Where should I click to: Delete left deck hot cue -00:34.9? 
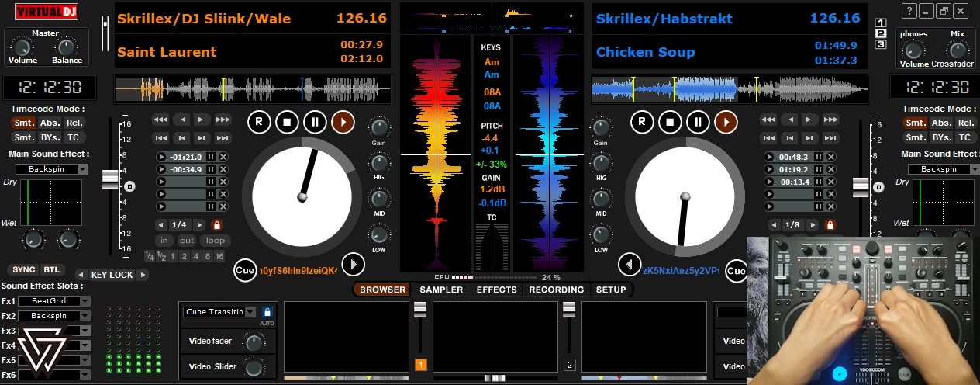pos(223,170)
